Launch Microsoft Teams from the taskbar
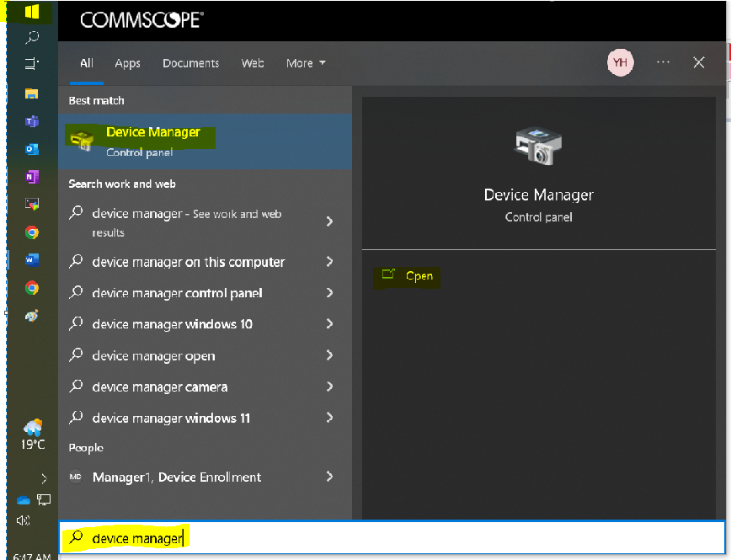Screen dimensions: 731x560 click(32, 121)
